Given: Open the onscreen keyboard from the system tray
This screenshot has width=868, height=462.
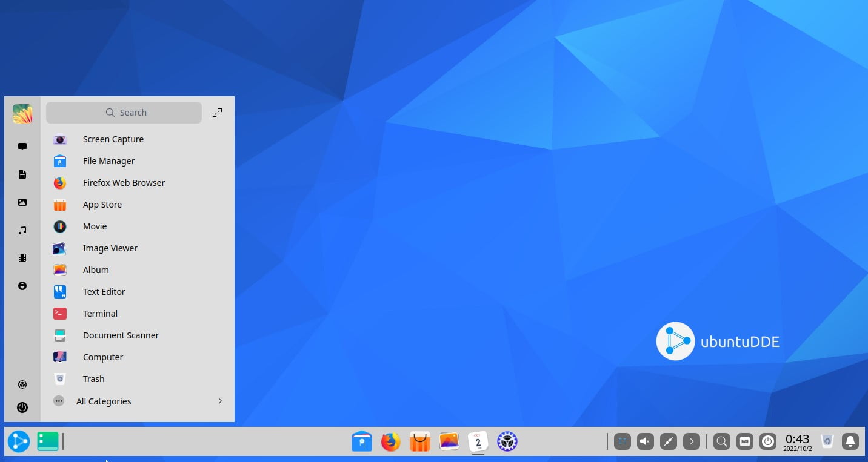Looking at the screenshot, I should pyautogui.click(x=744, y=441).
